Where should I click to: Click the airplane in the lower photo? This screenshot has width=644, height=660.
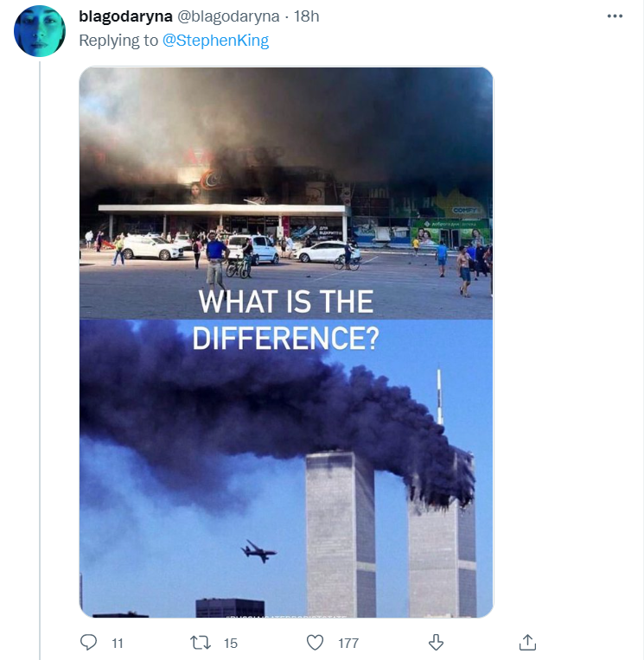pos(258,551)
